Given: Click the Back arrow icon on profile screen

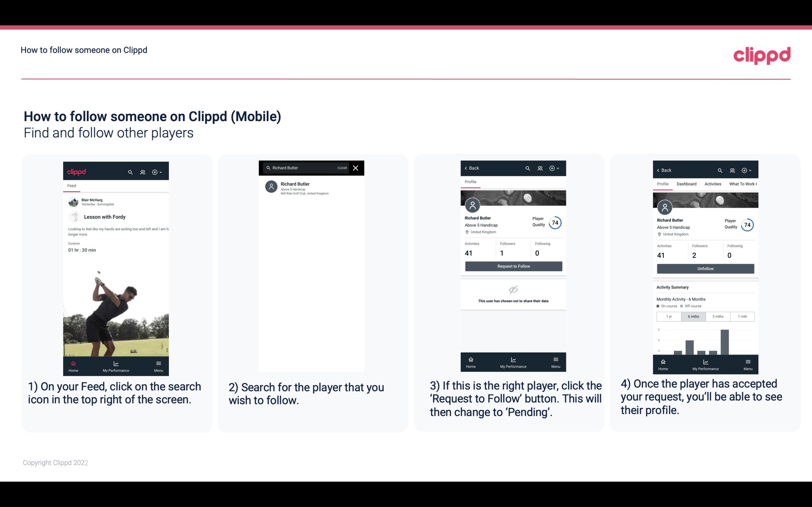Looking at the screenshot, I should tap(467, 167).
